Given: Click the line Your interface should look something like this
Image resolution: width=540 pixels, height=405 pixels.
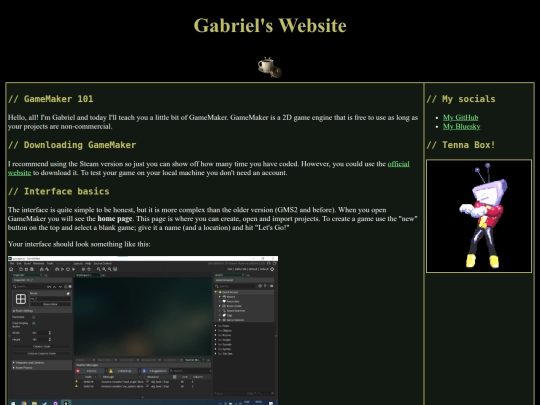Looking at the screenshot, I should [79, 244].
